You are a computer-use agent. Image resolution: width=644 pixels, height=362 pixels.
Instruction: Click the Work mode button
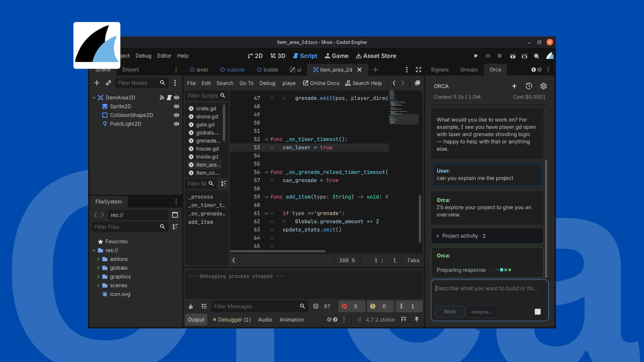[x=449, y=312]
